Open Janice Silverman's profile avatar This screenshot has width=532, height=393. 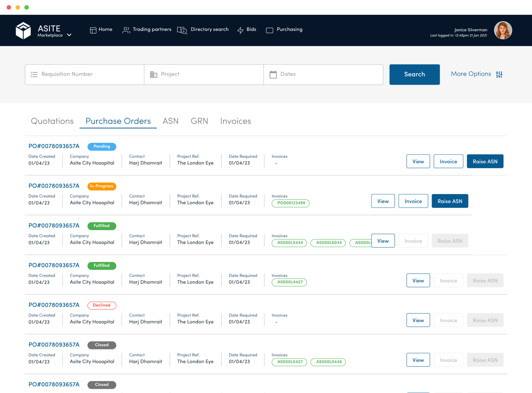coord(503,31)
